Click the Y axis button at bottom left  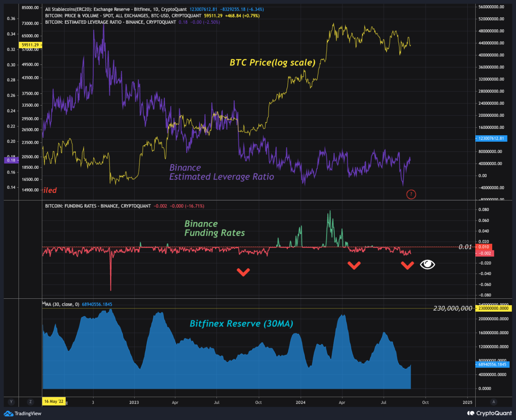pos(11,402)
